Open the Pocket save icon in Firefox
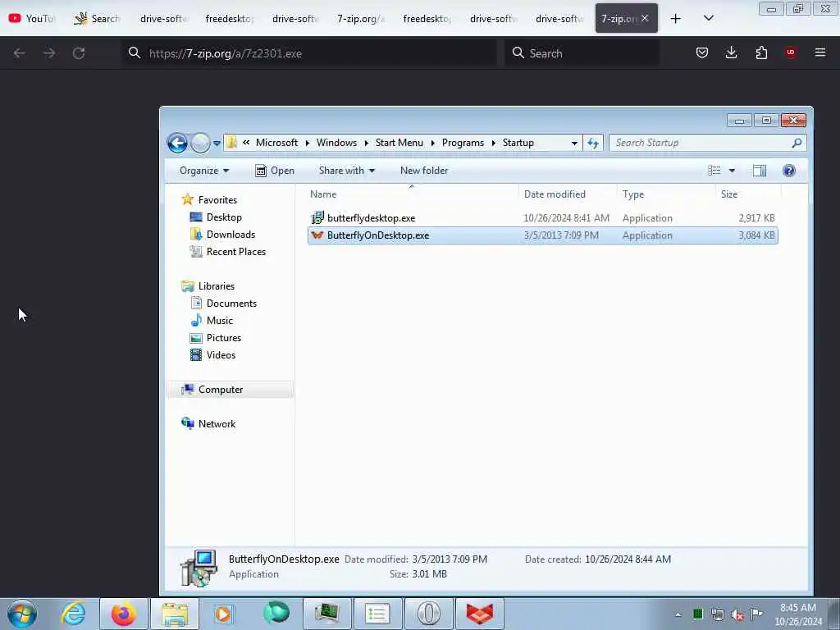840x630 pixels. coord(702,52)
